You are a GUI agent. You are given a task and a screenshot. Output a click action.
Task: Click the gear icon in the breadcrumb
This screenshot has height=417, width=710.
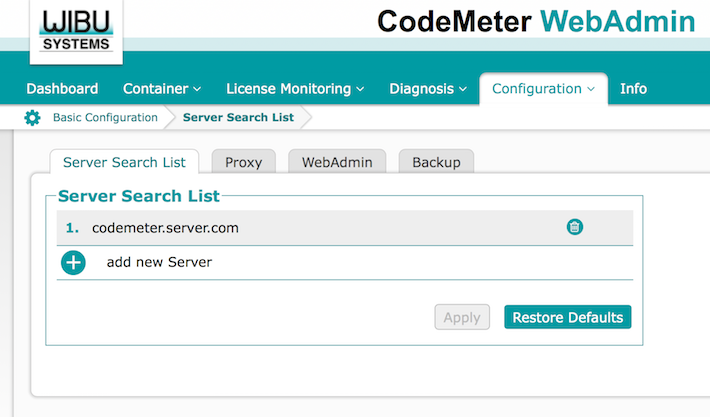[32, 118]
